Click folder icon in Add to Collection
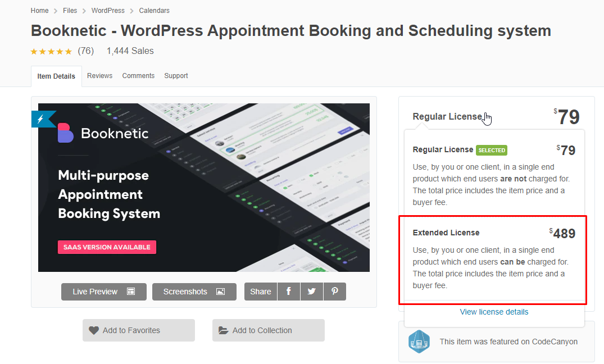Image resolution: width=604 pixels, height=364 pixels. tap(224, 330)
